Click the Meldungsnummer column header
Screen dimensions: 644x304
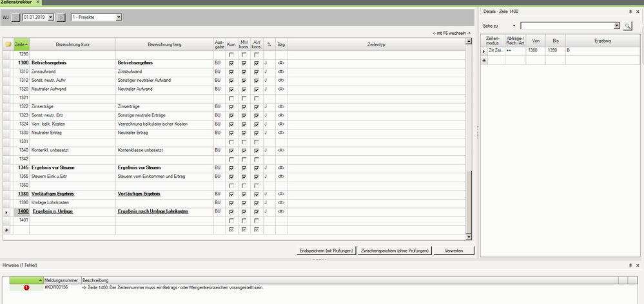[x=62, y=280]
